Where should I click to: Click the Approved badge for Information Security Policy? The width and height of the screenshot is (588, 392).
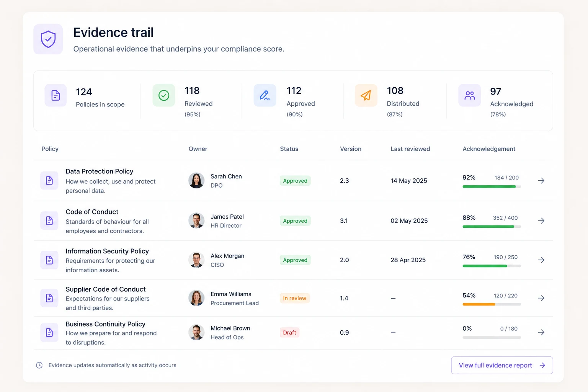pyautogui.click(x=295, y=260)
